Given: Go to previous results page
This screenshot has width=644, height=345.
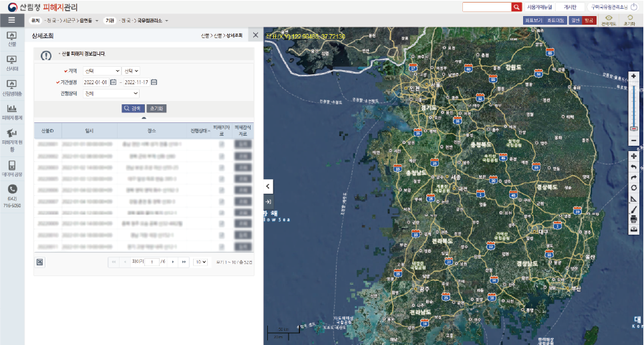Looking at the screenshot, I should coord(125,262).
